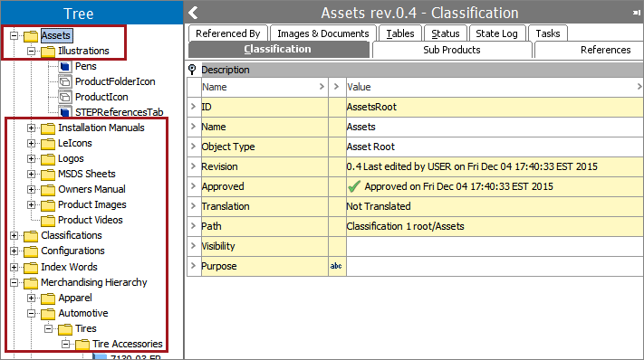Open the State Log tab
The height and width of the screenshot is (360, 644).
pos(496,33)
